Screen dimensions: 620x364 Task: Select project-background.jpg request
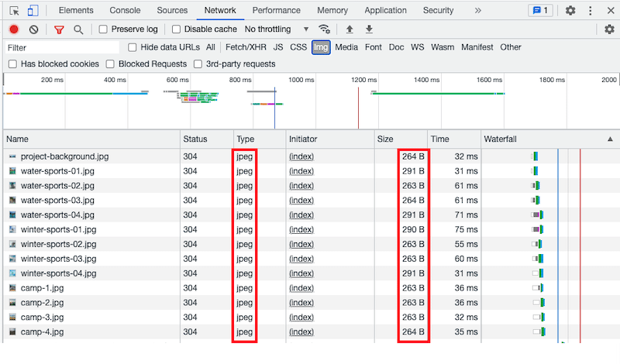(64, 156)
